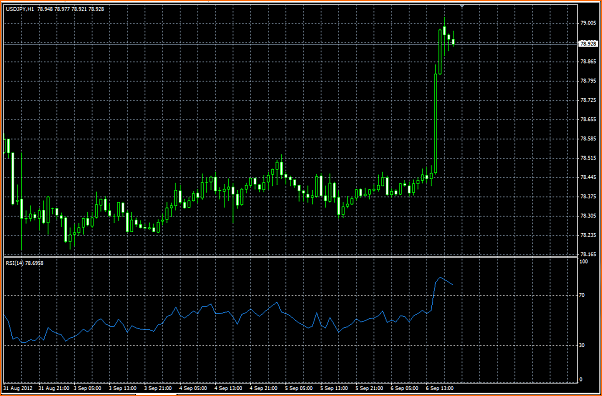Click the 78.445 price axis label
Image resolution: width=602 pixels, height=396 pixels.
(x=587, y=177)
